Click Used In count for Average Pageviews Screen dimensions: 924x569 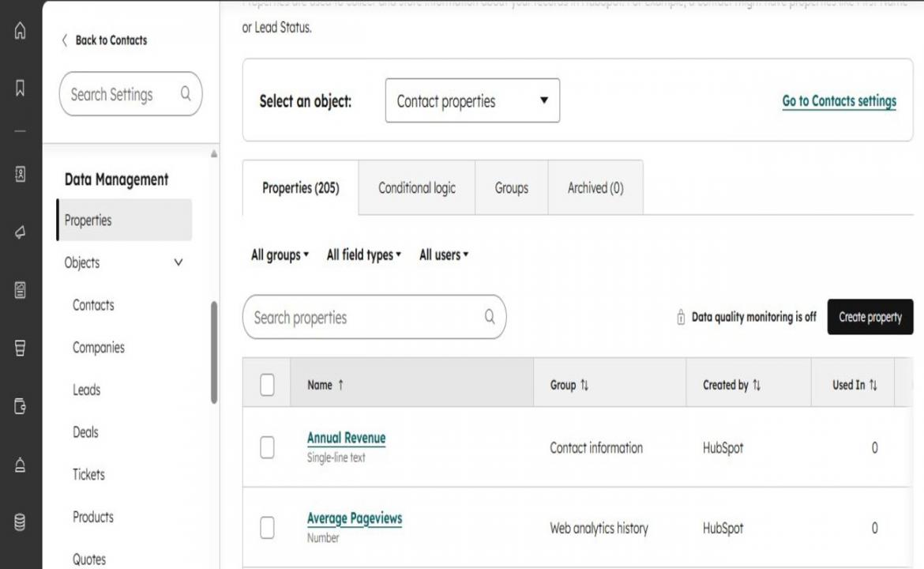[874, 528]
